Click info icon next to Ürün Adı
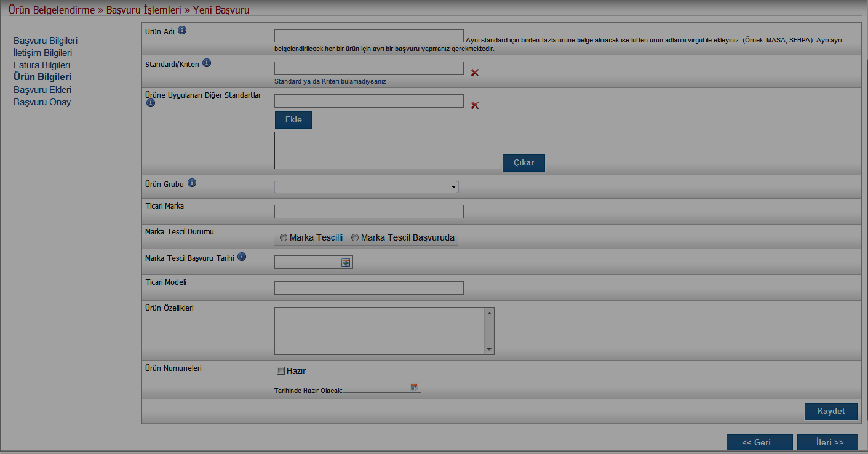The width and height of the screenshot is (868, 454). click(182, 30)
